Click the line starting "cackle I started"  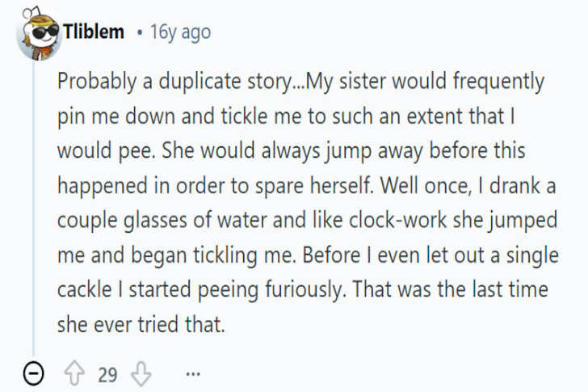point(302,289)
